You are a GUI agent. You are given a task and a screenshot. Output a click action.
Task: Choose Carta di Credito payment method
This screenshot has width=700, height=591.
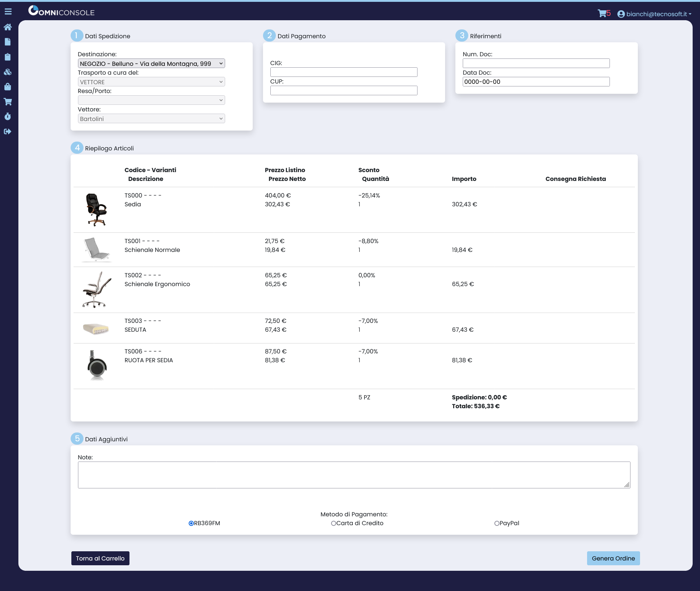(334, 523)
